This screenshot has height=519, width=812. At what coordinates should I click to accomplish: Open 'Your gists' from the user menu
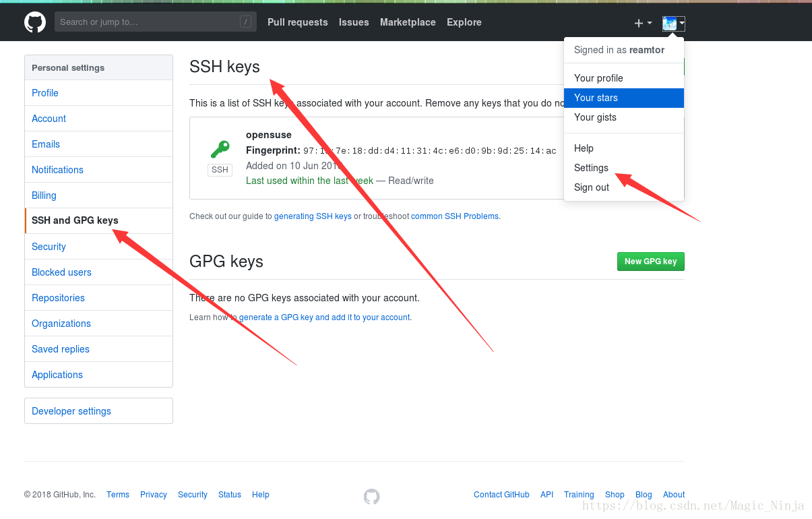pos(624,117)
